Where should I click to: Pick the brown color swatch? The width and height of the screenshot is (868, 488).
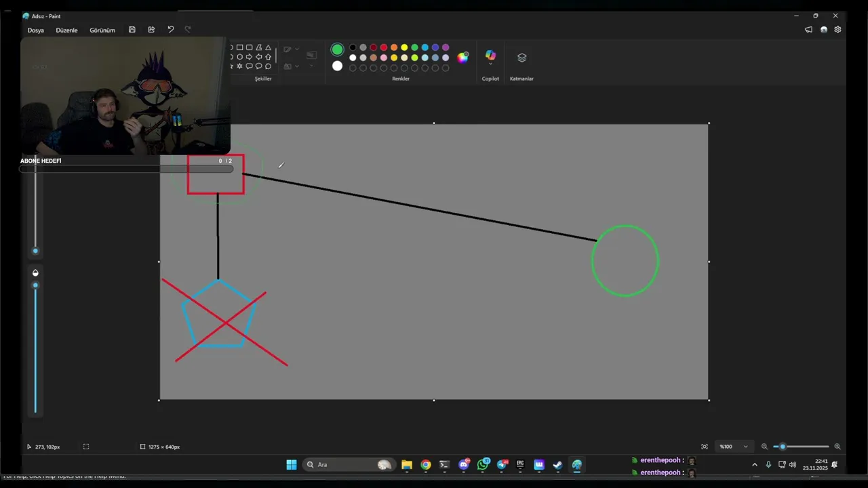coord(374,58)
